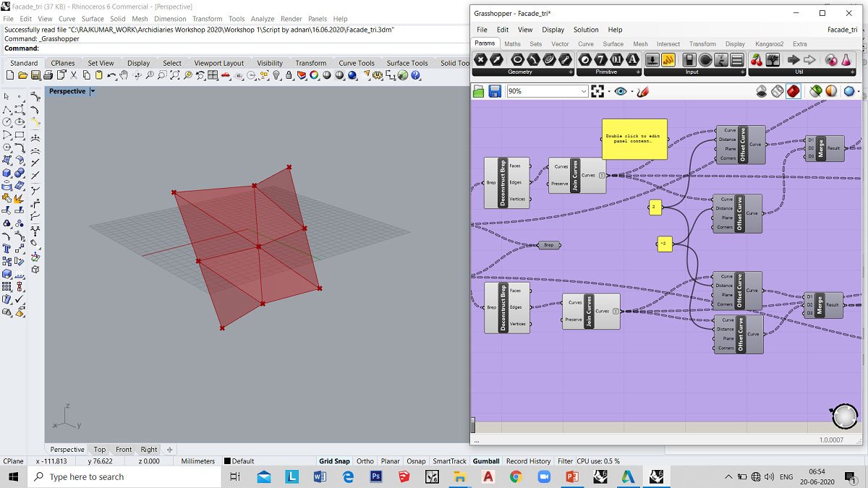Click the yellow panel component on canvas

point(634,139)
